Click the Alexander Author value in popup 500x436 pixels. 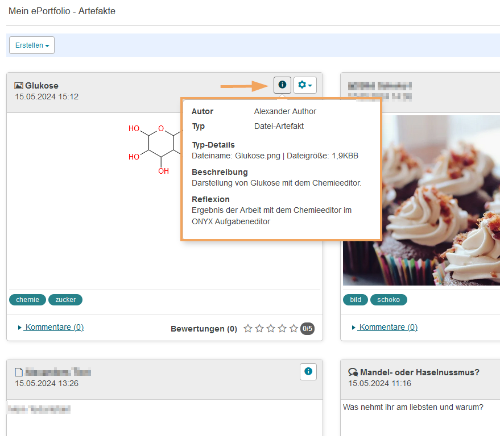pyautogui.click(x=285, y=111)
